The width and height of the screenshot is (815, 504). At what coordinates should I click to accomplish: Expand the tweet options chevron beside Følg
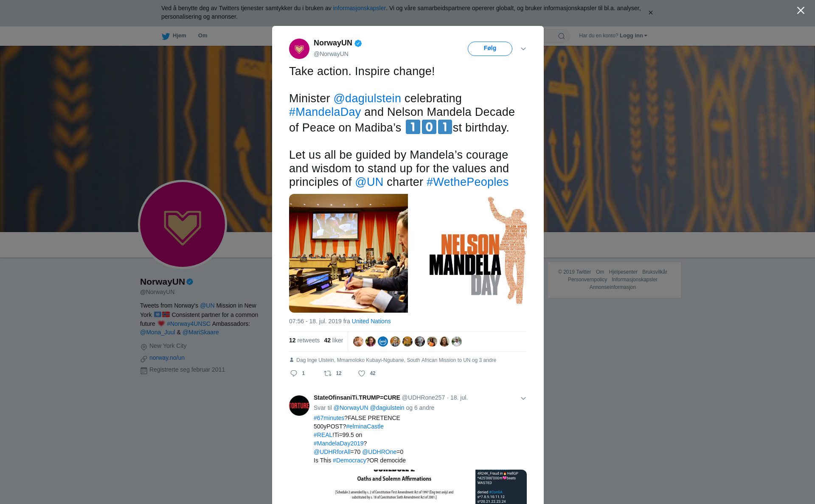tap(523, 49)
